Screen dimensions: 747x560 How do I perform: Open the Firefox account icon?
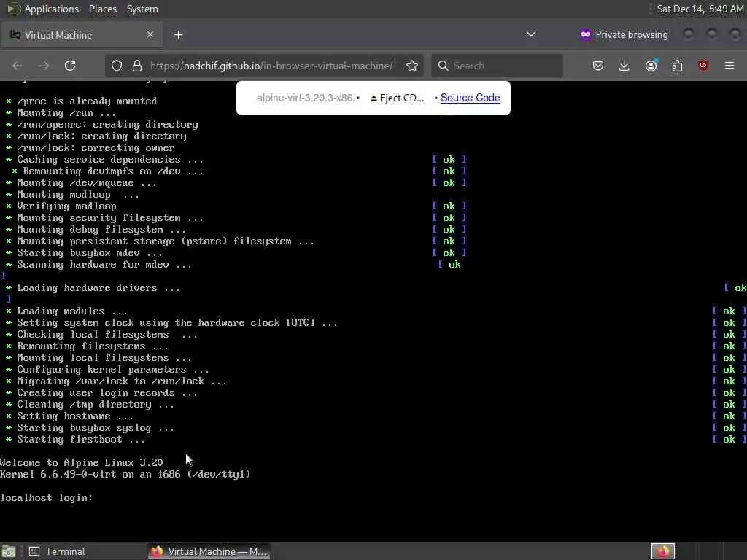tap(651, 66)
